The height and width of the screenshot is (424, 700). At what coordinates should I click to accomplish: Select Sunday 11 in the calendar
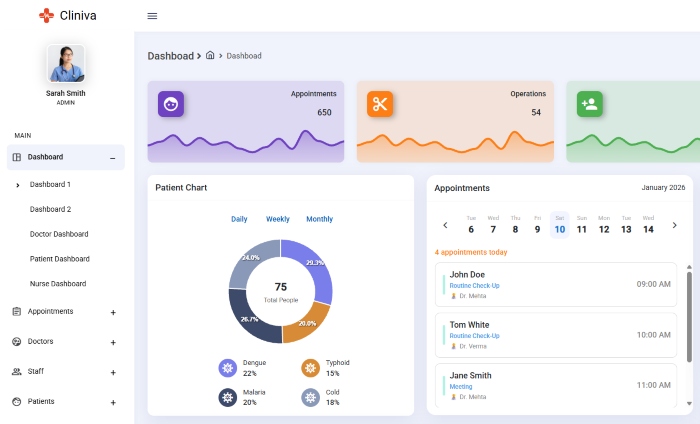[x=582, y=225]
